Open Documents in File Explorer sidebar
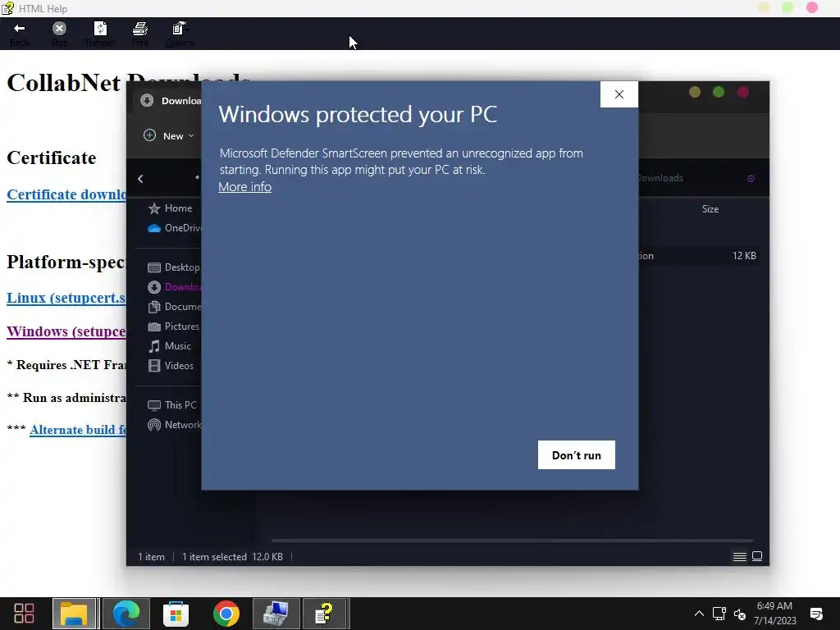840x630 pixels. tap(174, 307)
